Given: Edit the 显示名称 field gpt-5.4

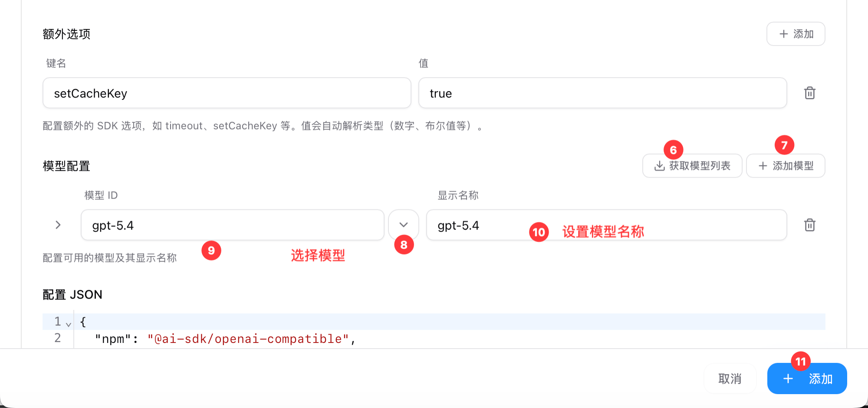Looking at the screenshot, I should [x=606, y=225].
